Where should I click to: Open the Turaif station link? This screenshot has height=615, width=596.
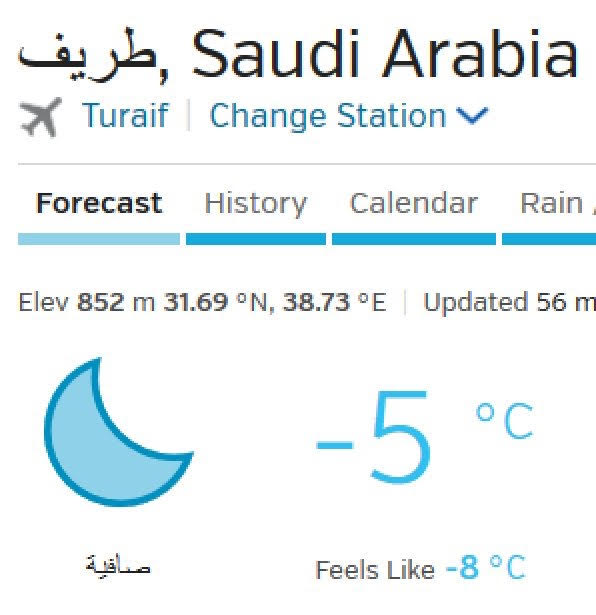pyautogui.click(x=125, y=115)
